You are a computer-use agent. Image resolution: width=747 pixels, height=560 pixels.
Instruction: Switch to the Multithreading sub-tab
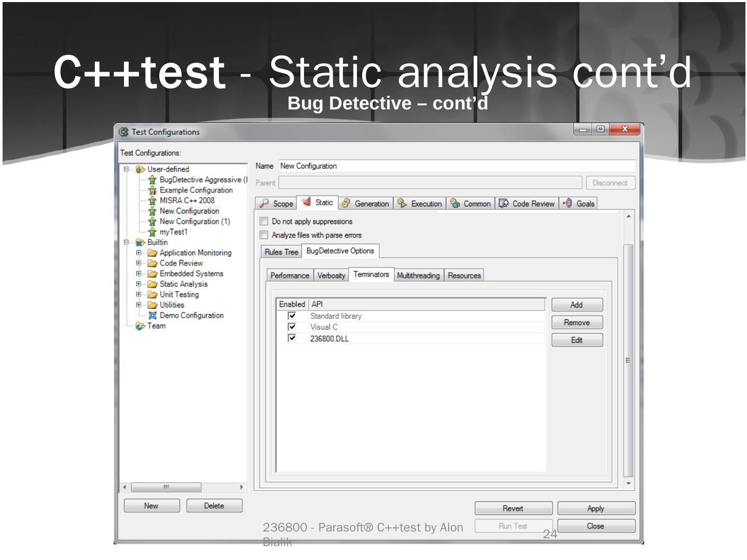click(418, 275)
